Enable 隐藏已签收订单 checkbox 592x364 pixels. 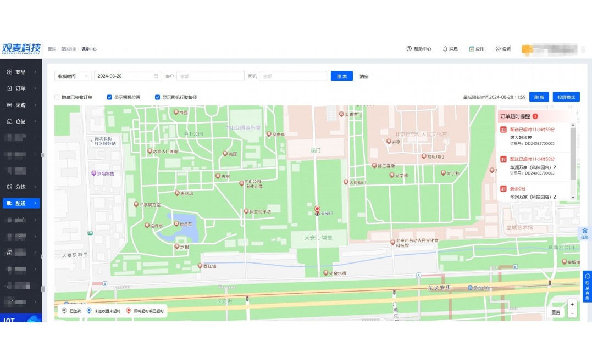point(57,97)
